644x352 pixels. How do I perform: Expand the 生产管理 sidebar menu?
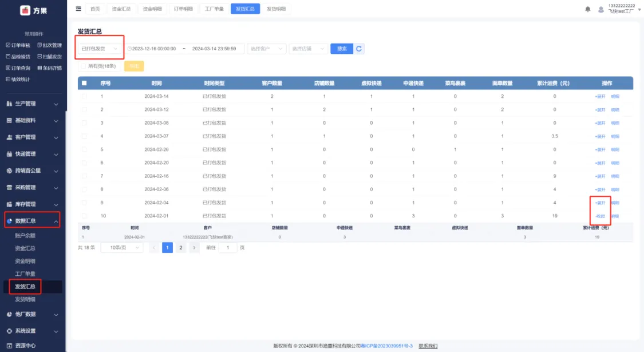pos(33,104)
